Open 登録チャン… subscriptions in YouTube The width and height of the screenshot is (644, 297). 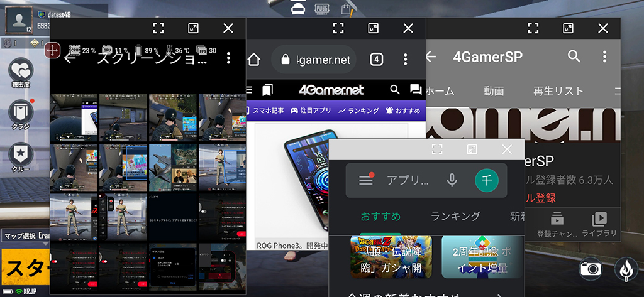point(557,225)
